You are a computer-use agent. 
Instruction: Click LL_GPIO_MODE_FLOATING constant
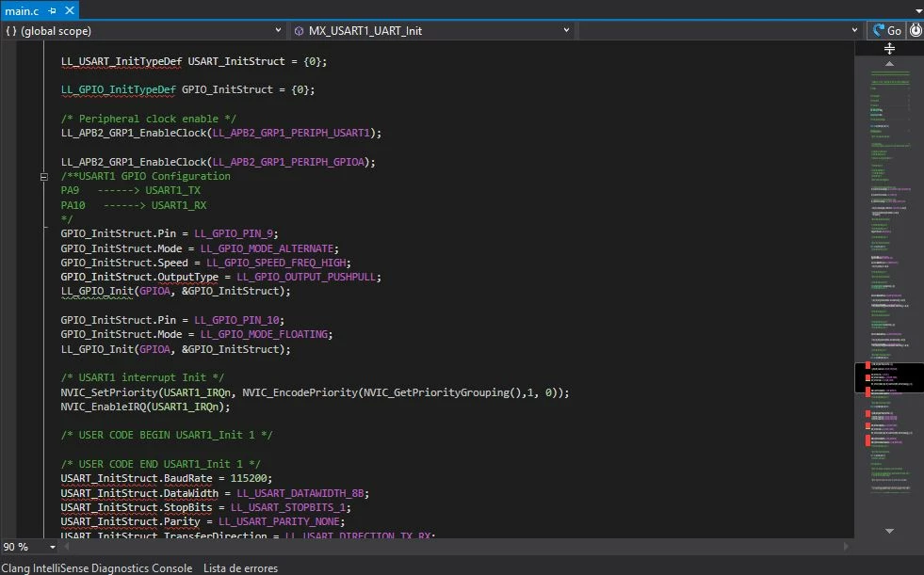pyautogui.click(x=264, y=334)
